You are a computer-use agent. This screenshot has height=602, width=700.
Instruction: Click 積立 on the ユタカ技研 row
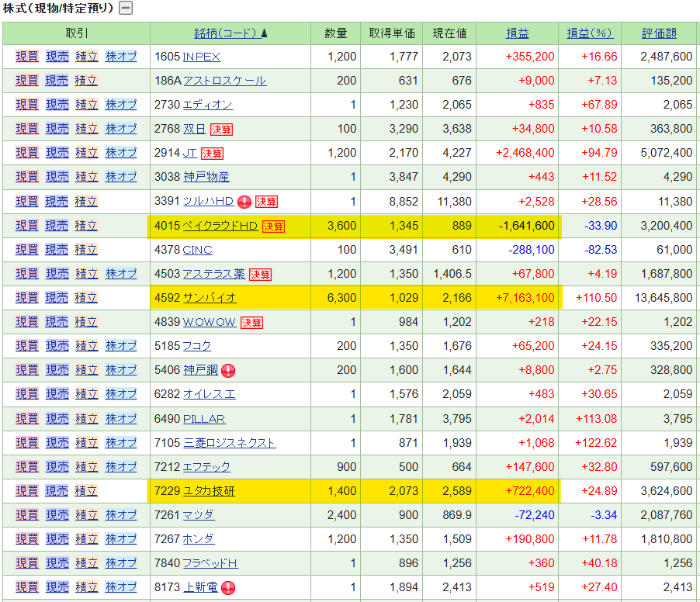pyautogui.click(x=86, y=491)
